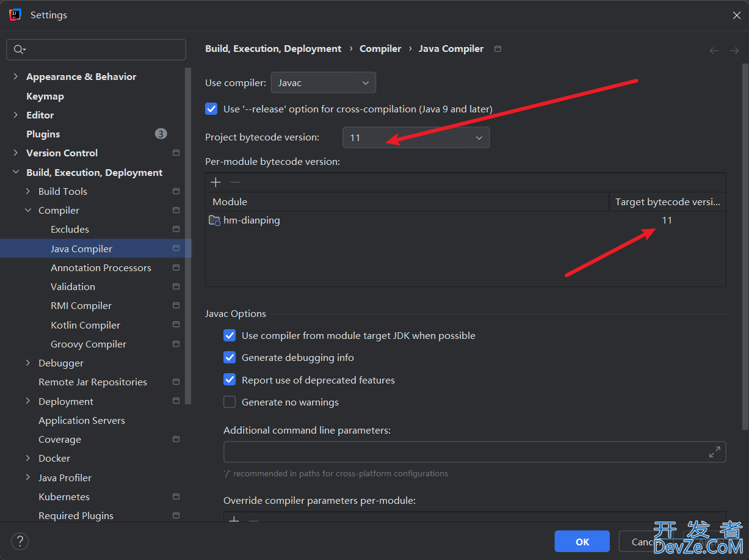Add a module with the plus icon

215,182
